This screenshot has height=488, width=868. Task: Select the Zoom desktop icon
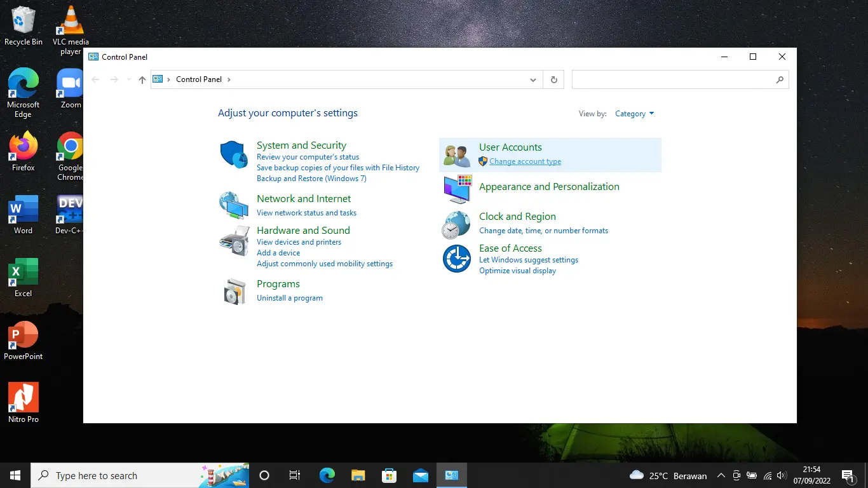point(71,88)
